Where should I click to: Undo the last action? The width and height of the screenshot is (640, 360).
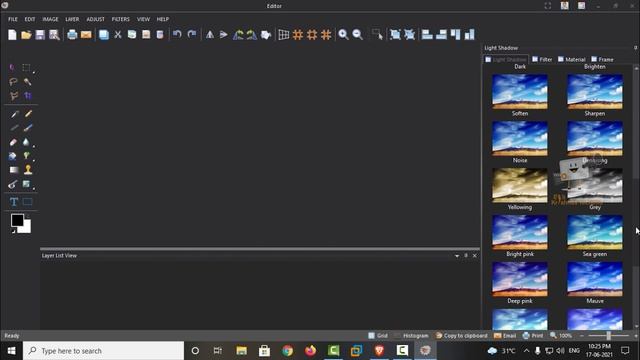coord(177,34)
